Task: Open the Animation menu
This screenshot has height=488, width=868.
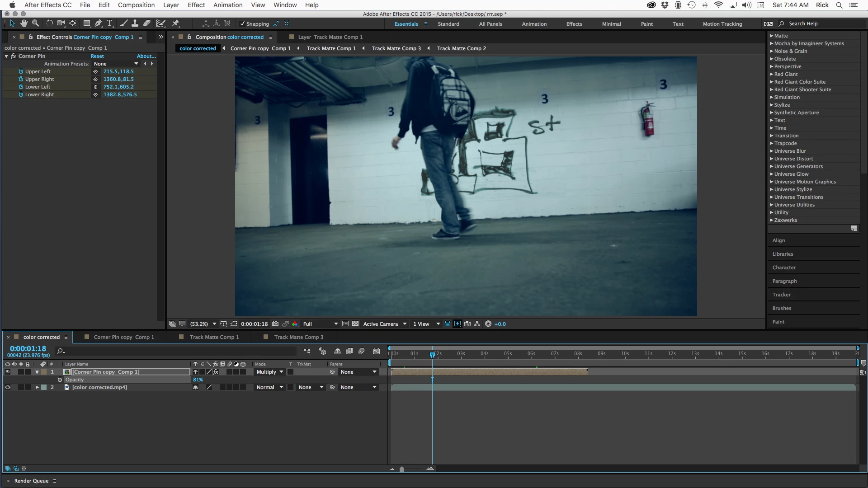Action: click(228, 5)
